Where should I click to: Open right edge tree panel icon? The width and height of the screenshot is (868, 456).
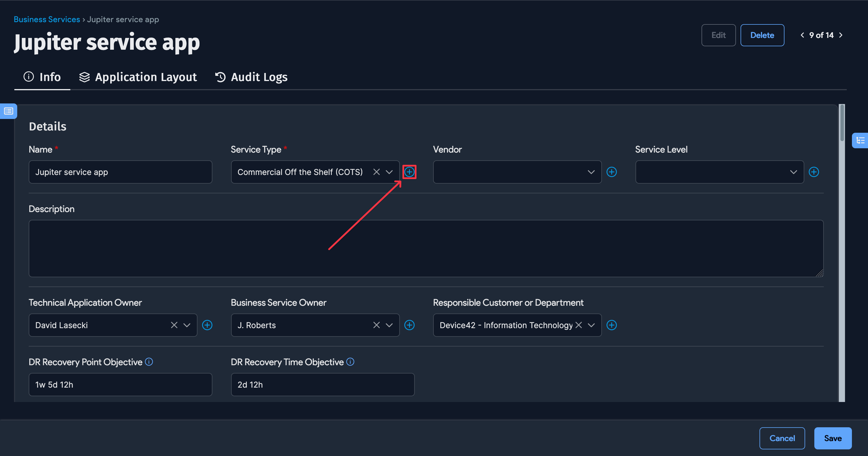[x=860, y=140]
